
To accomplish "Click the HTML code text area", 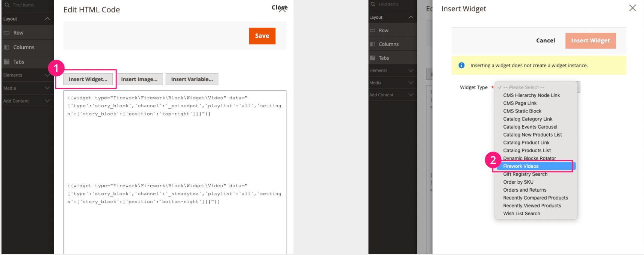I will [x=175, y=172].
